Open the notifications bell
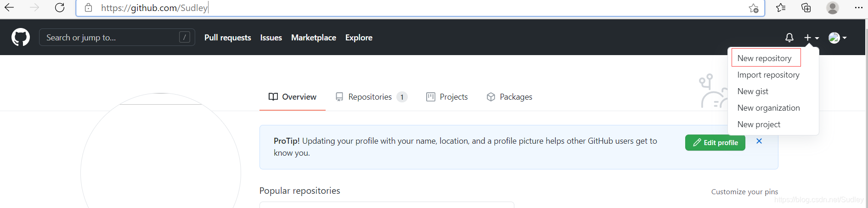The height and width of the screenshot is (208, 868). point(789,38)
